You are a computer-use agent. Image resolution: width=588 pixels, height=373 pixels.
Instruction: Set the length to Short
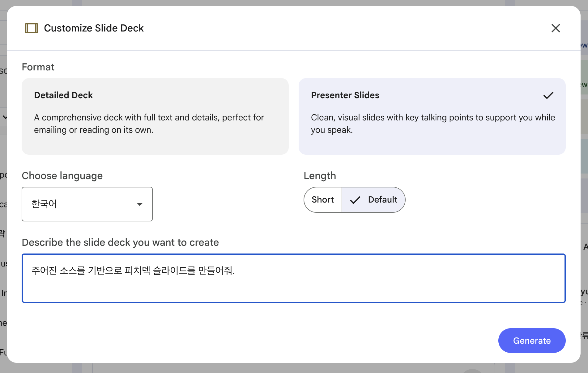[323, 200]
